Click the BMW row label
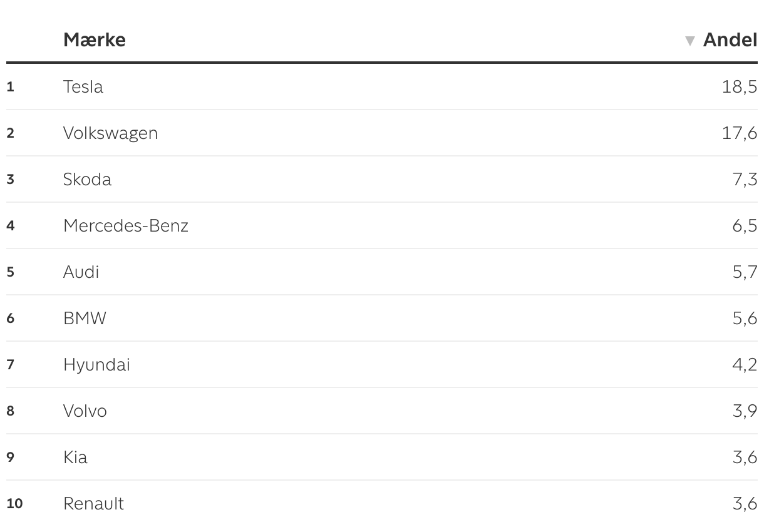This screenshot has width=764, height=532. [85, 319]
